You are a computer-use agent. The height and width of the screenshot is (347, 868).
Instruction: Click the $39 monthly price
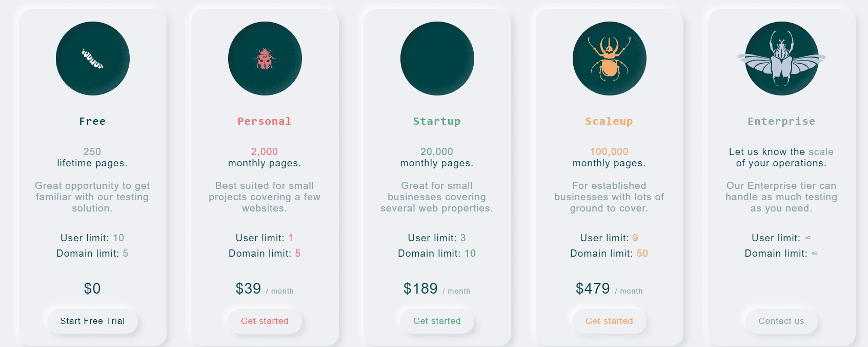248,288
